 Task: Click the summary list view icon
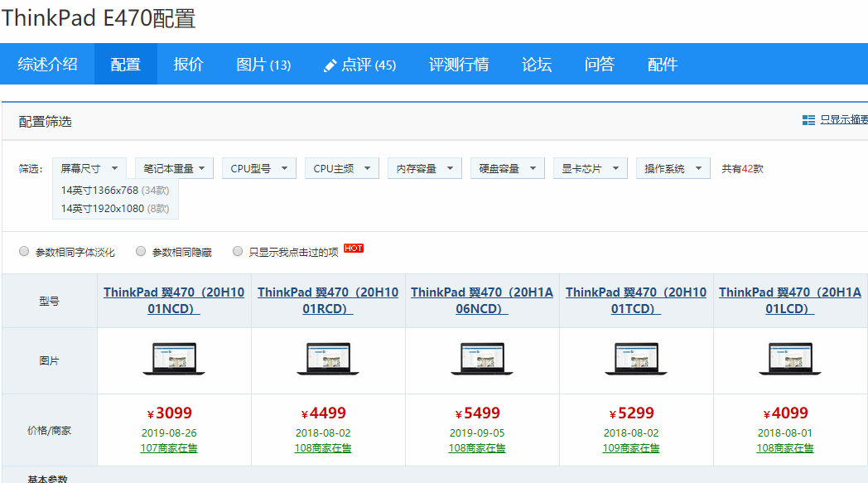(x=808, y=119)
